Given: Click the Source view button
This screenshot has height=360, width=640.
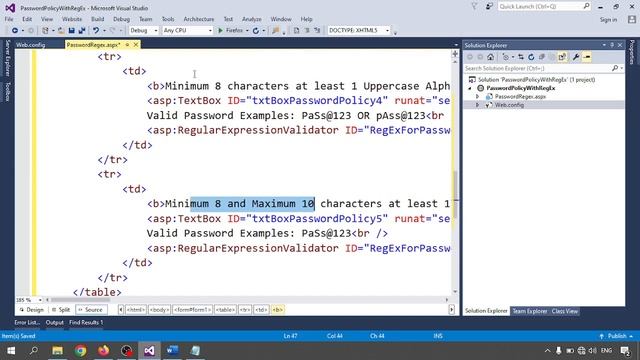Looking at the screenshot, I should [x=91, y=310].
